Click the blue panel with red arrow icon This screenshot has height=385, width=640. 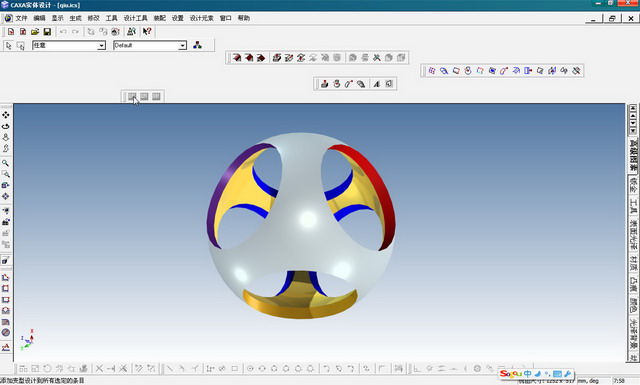click(x=528, y=71)
